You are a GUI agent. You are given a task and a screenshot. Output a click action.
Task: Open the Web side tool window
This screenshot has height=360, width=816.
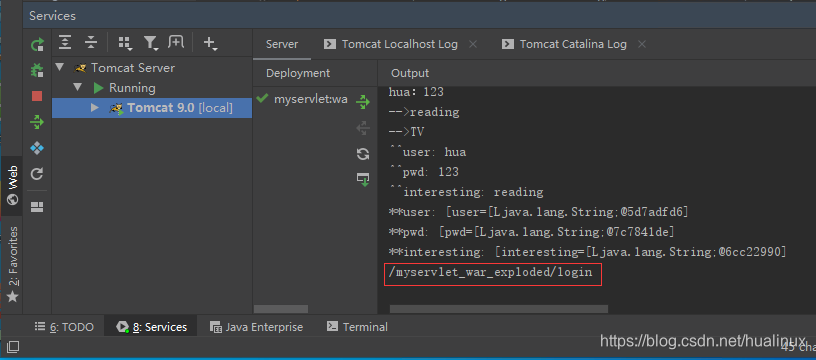pos(13,186)
